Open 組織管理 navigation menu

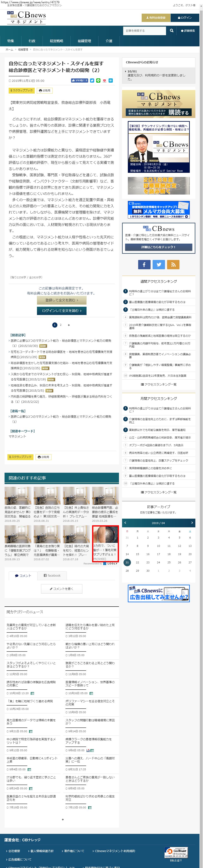pyautogui.click(x=84, y=41)
